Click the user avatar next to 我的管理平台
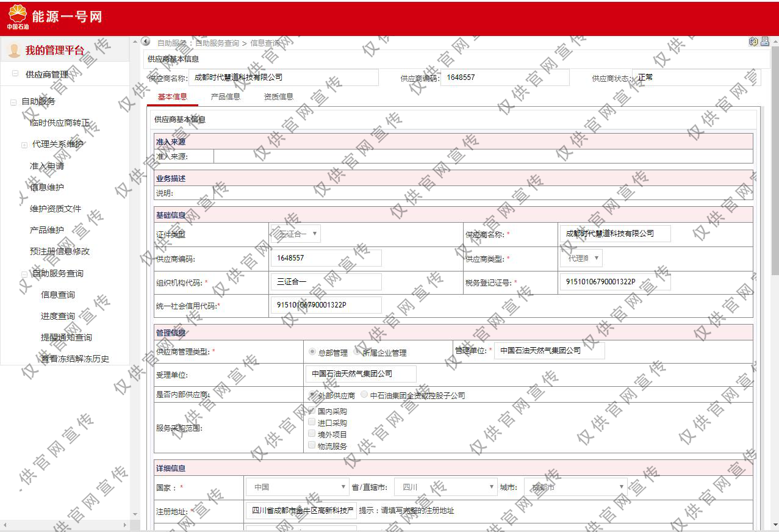This screenshot has height=532, width=779. point(14,50)
